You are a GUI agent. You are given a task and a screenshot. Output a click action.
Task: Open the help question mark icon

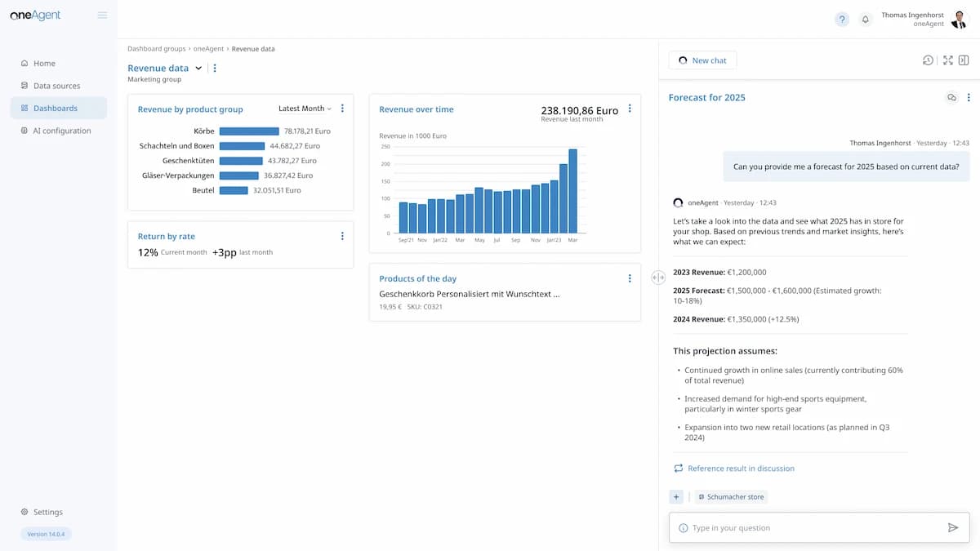tap(842, 20)
